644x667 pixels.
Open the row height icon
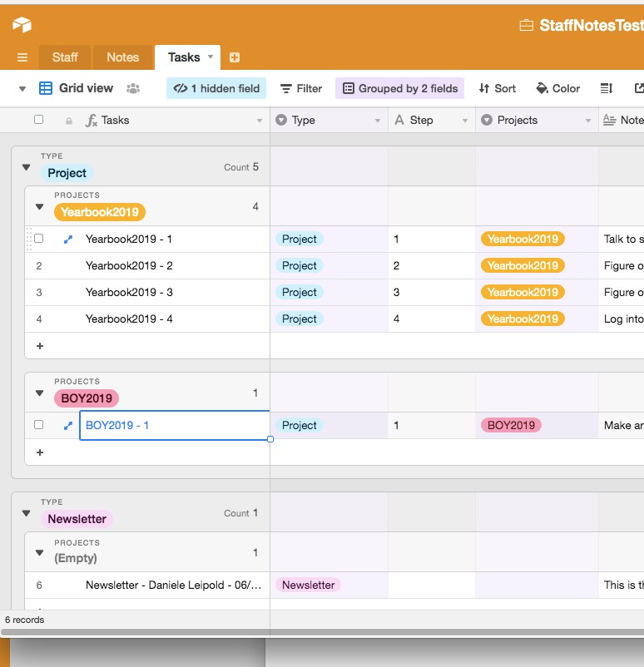607,88
